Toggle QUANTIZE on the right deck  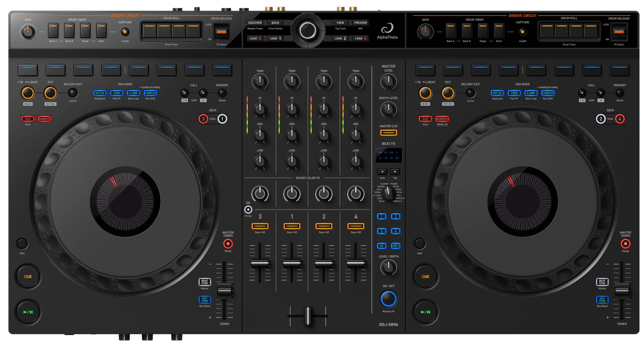442,119
